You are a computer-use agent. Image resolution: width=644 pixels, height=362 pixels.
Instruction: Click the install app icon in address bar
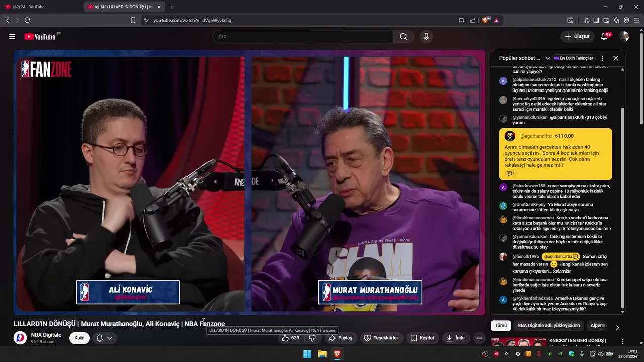461,20
